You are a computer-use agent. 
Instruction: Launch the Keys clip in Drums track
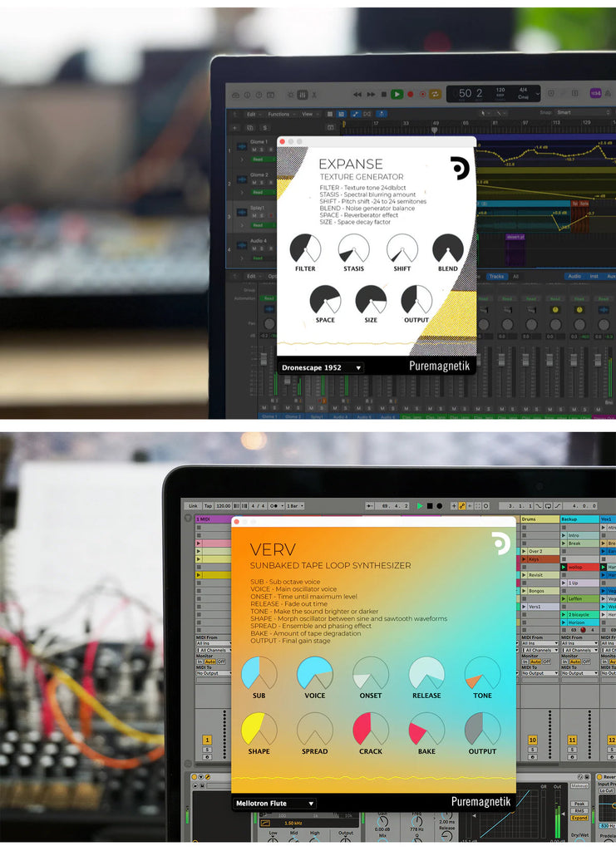pos(524,559)
